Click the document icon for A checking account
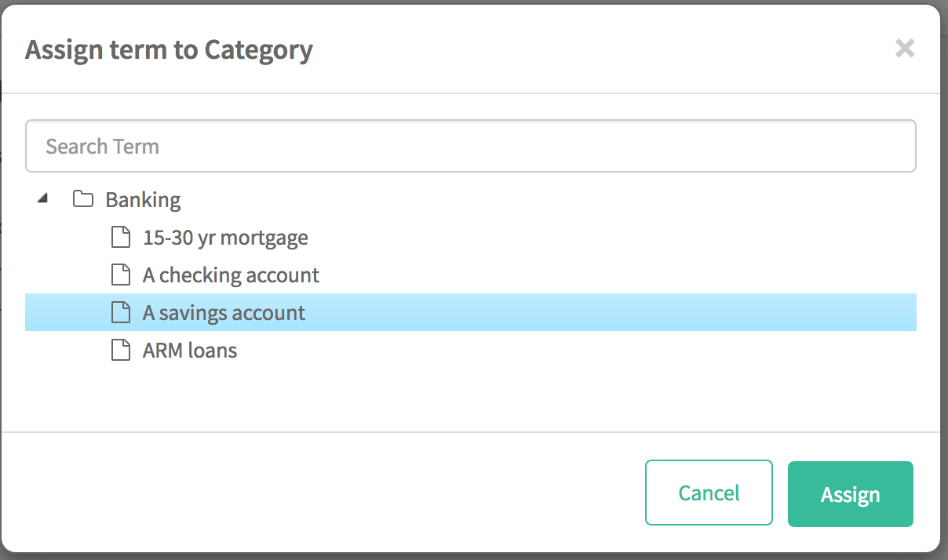 (120, 275)
